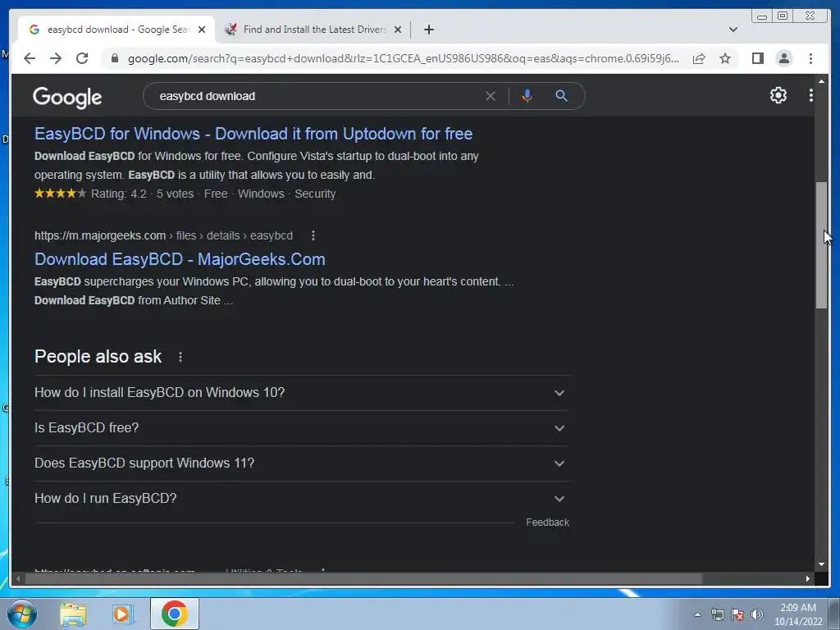Reload the Google search page
The width and height of the screenshot is (840, 630).
click(82, 58)
